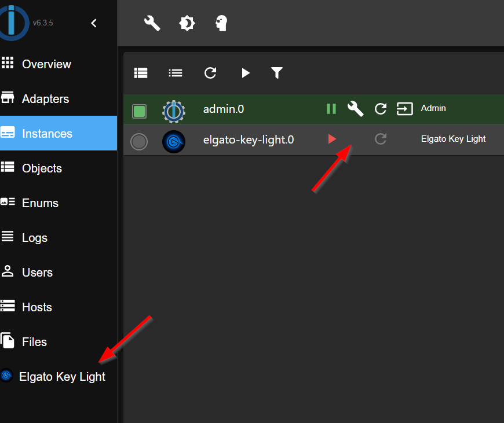
Task: Switch instances to table view
Action: [141, 73]
